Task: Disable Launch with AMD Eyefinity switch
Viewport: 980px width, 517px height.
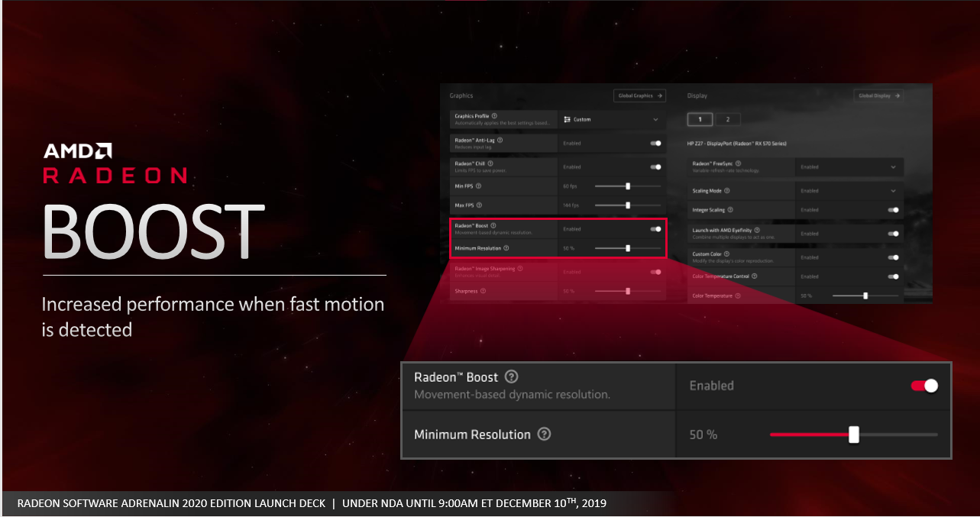Action: coord(893,233)
